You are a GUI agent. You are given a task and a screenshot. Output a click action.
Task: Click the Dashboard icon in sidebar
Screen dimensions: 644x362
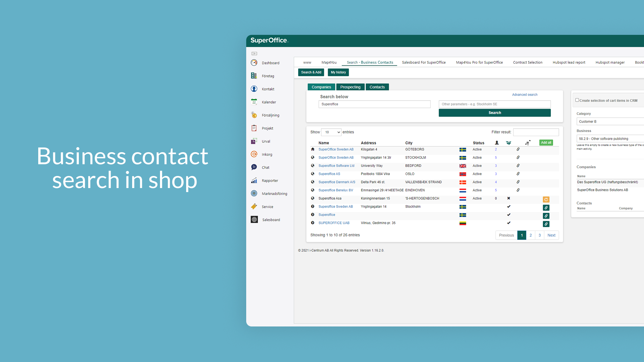coord(254,63)
